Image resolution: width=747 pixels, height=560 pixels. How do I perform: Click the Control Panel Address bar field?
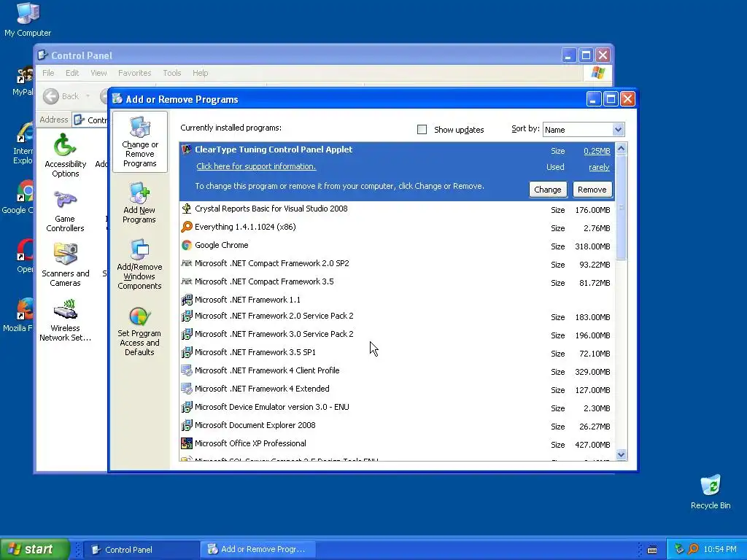click(90, 120)
